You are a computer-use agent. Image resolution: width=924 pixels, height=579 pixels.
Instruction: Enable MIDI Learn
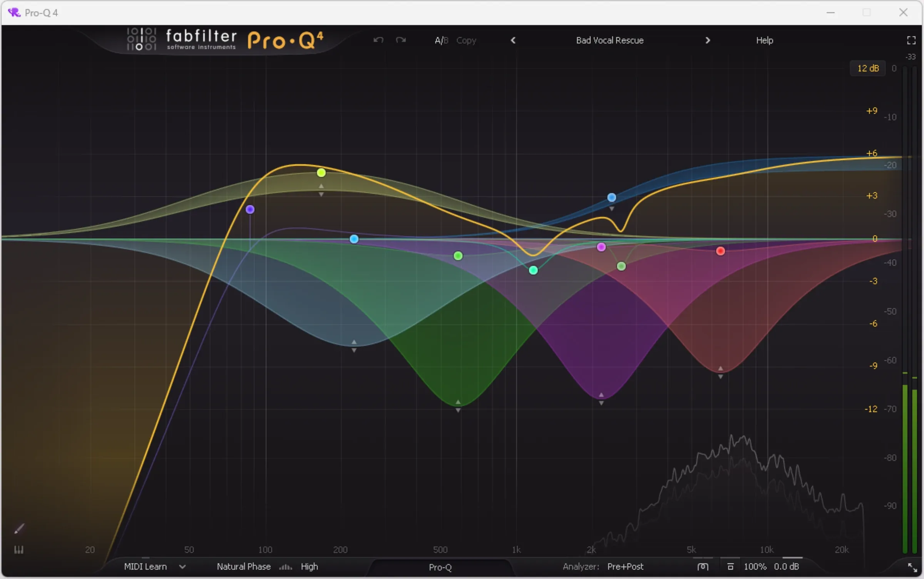(x=145, y=567)
